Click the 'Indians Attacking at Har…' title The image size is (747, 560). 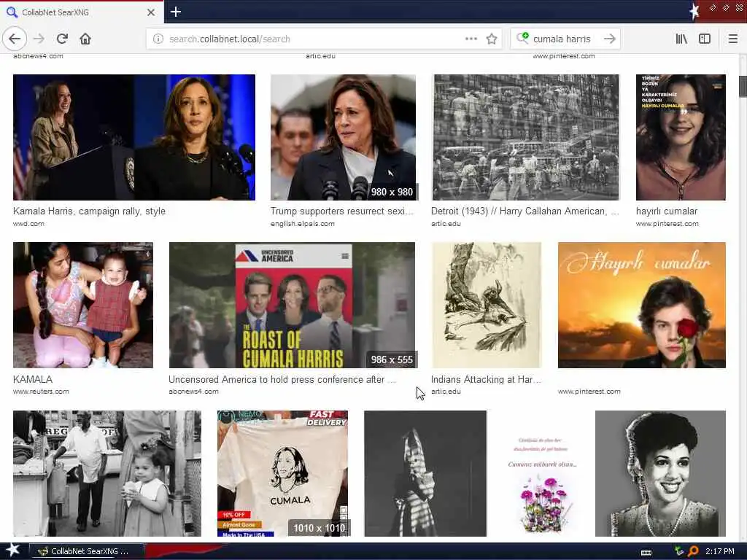click(486, 379)
